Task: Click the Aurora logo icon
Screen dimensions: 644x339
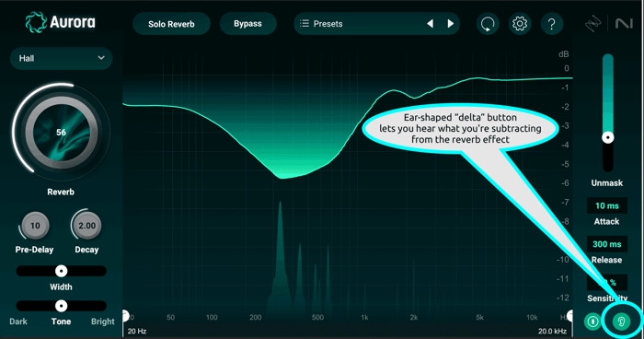Action: coord(36,22)
